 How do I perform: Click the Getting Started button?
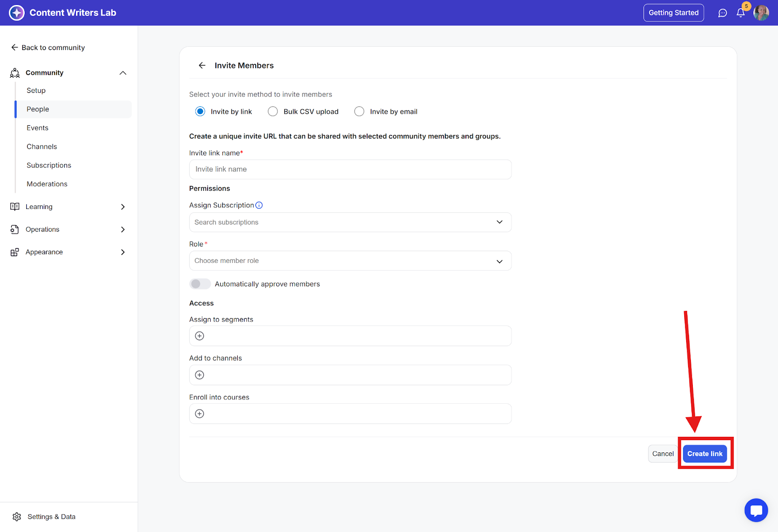(673, 13)
